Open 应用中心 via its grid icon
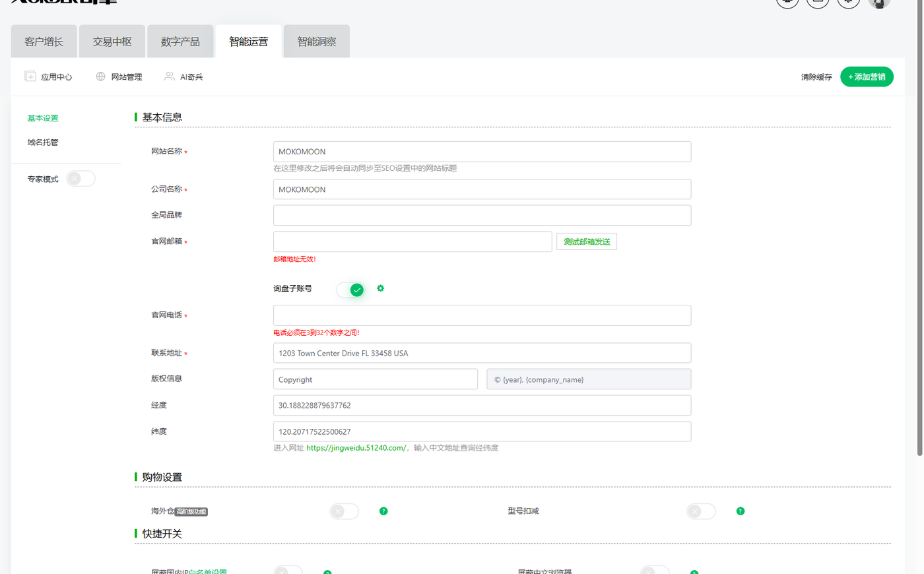This screenshot has height=574, width=924. coord(30,77)
